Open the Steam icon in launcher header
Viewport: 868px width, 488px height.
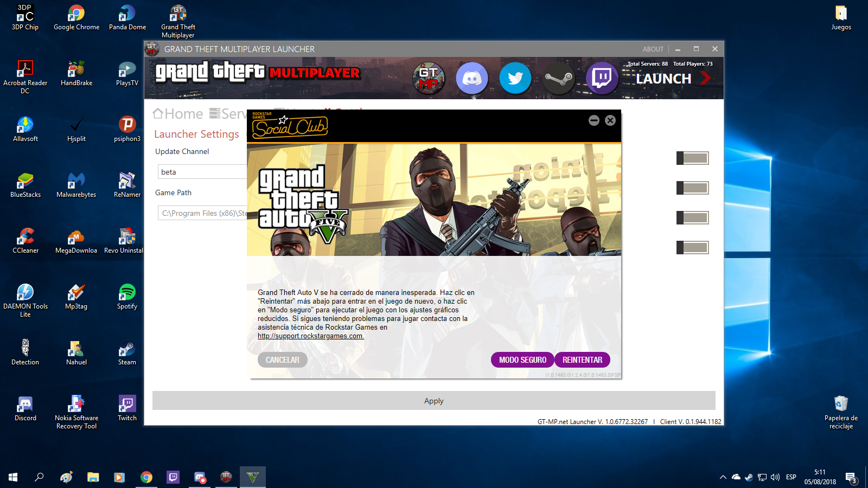point(559,78)
